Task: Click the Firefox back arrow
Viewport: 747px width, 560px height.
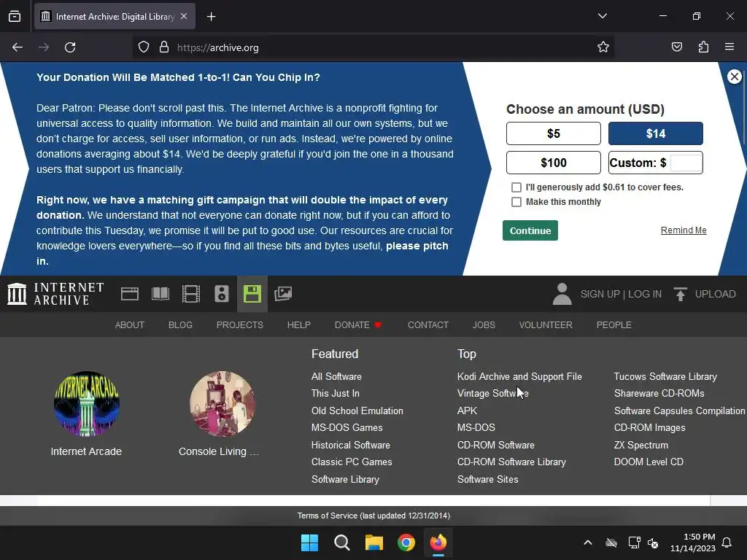Action: point(18,47)
